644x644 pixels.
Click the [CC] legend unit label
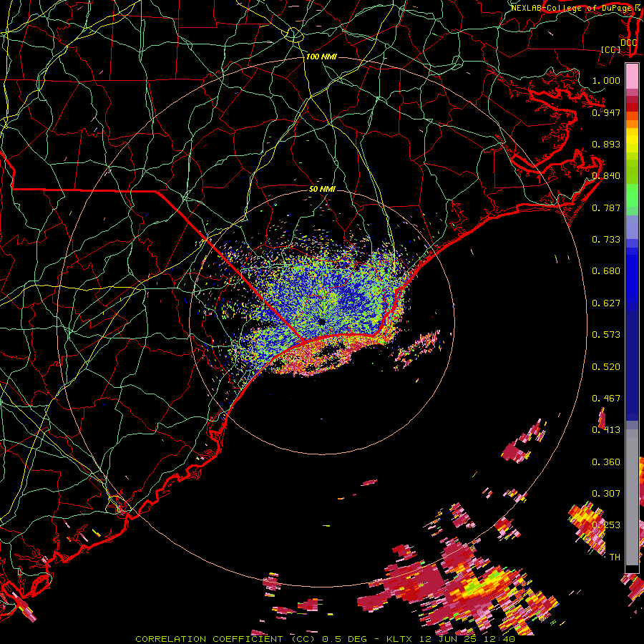pyautogui.click(x=611, y=49)
